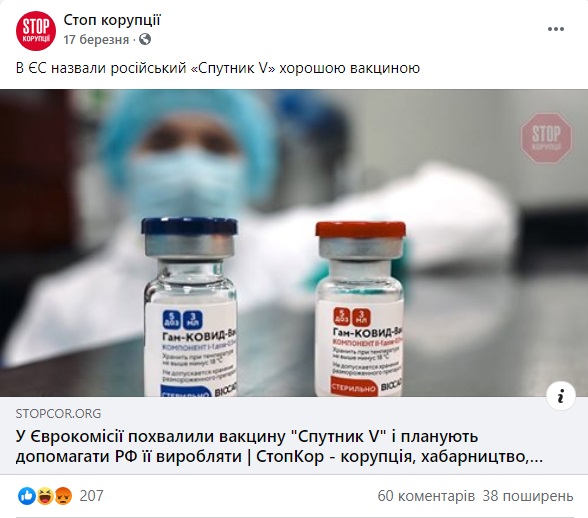The image size is (588, 518).
Task: Open the Стоп корупції page avatar
Action: (x=36, y=30)
